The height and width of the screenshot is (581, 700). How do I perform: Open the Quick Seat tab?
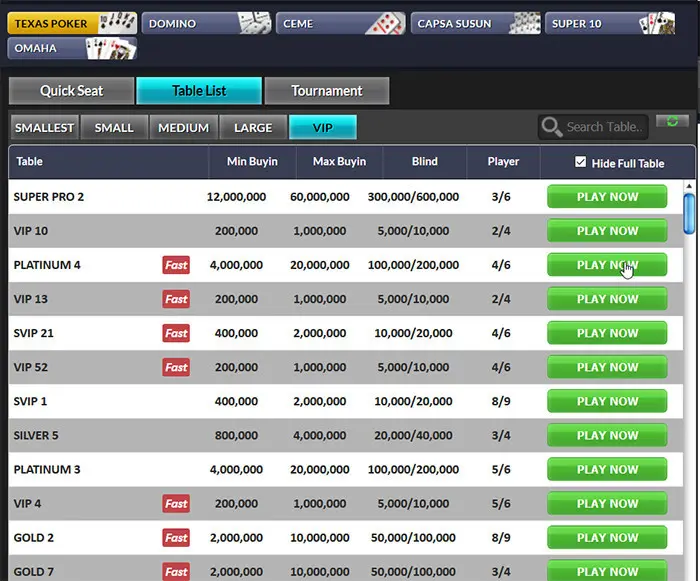pyautogui.click(x=71, y=91)
